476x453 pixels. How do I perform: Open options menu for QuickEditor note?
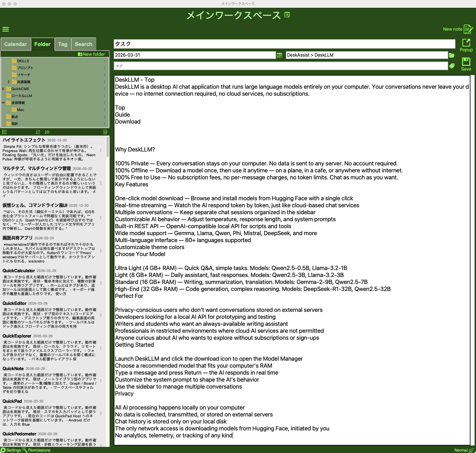point(101,315)
